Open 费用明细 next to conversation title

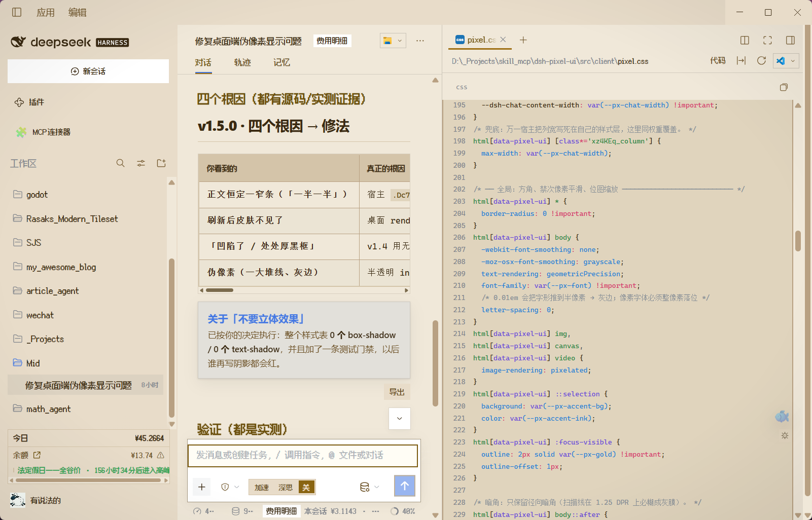click(x=332, y=41)
